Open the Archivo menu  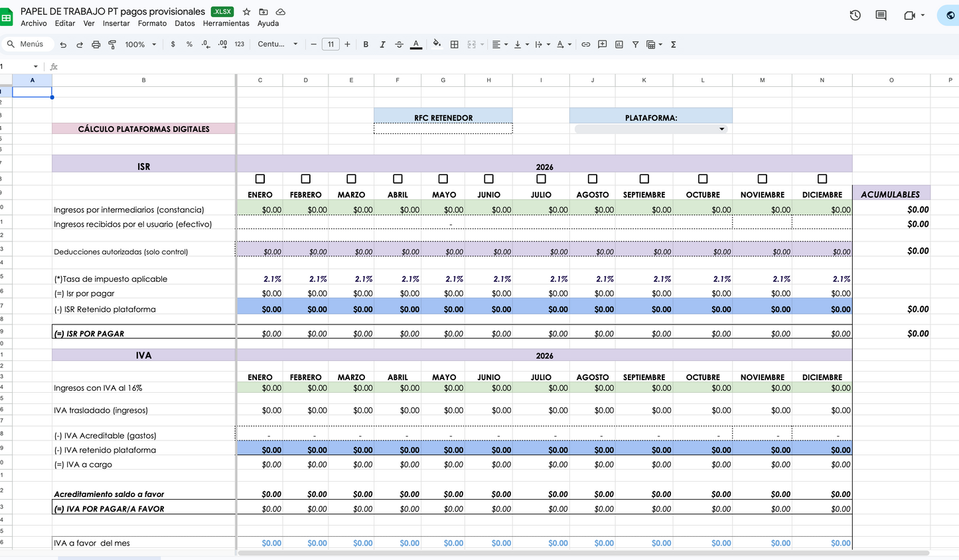coord(34,23)
